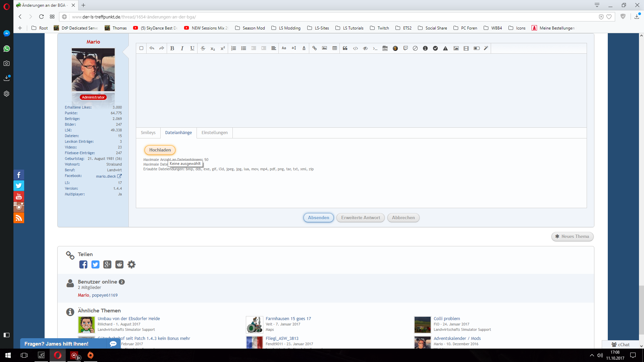Click the Twitch icon in editor toolbar
Viewport: 644px width, 362px height.
[x=405, y=48]
